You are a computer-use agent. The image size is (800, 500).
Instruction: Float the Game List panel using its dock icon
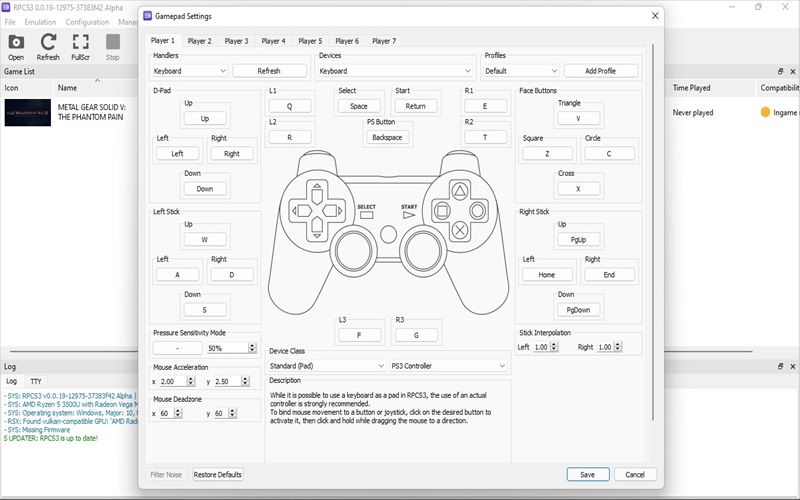(780, 71)
